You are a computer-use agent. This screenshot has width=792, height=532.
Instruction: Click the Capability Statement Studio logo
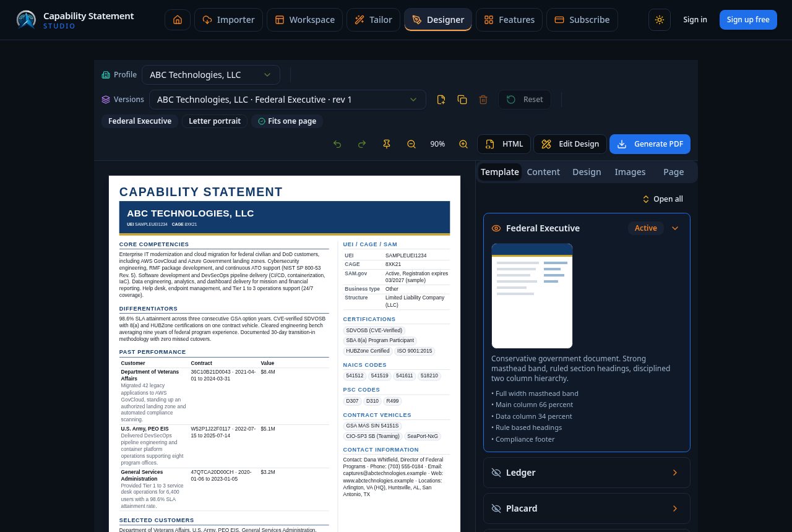coord(75,20)
